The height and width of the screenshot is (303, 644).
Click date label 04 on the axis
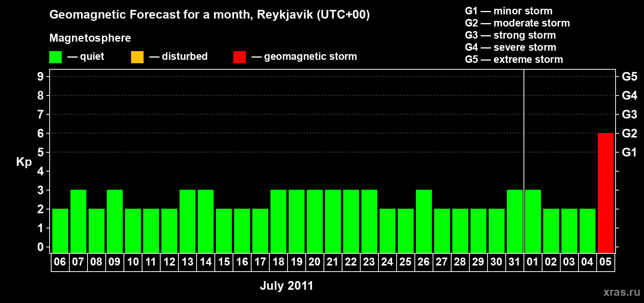tap(587, 262)
